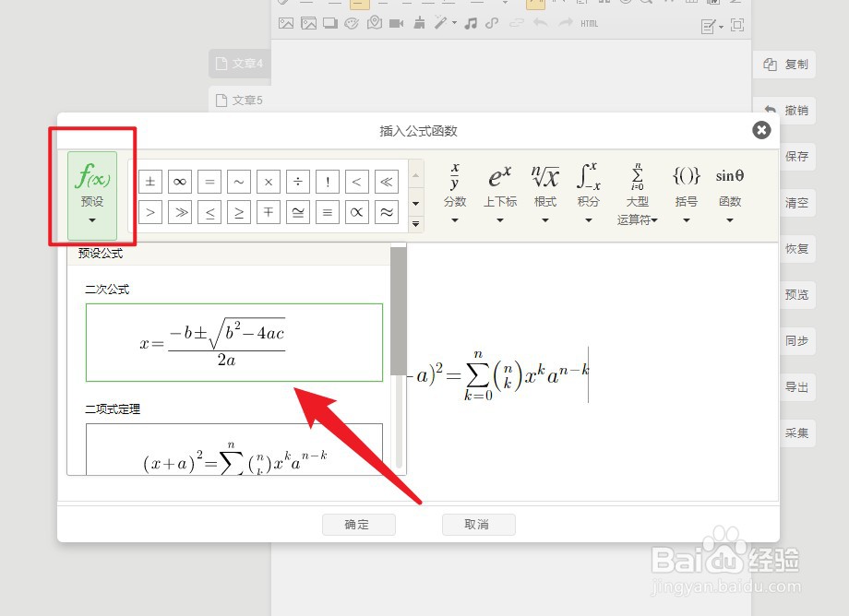Open the 积分 integral dropdown
This screenshot has height=616, width=849.
(x=589, y=193)
